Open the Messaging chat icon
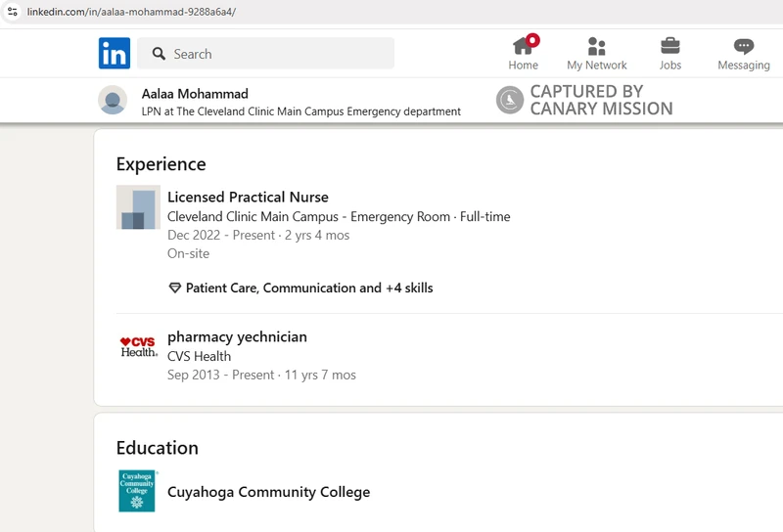The image size is (783, 532). (744, 46)
